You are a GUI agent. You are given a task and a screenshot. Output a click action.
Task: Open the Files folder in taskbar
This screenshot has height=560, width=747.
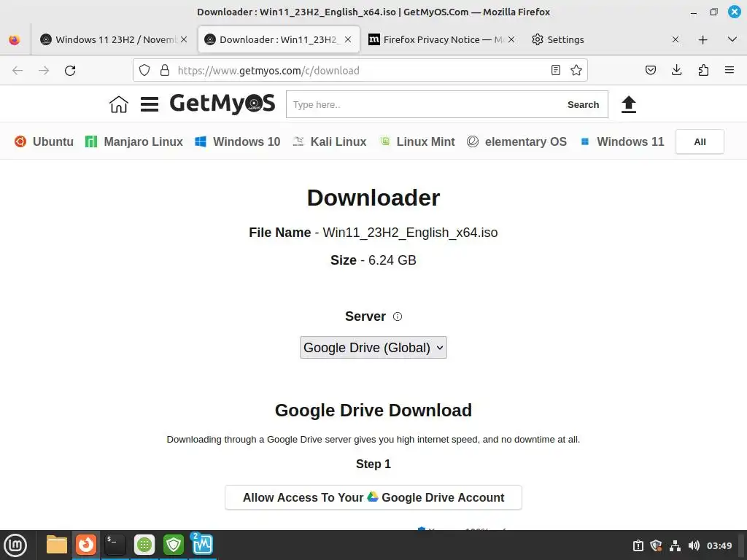click(x=57, y=545)
